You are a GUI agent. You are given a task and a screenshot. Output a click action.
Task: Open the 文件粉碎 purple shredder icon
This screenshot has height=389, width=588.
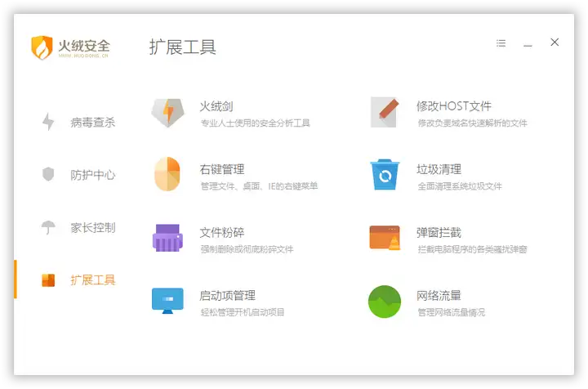click(167, 238)
